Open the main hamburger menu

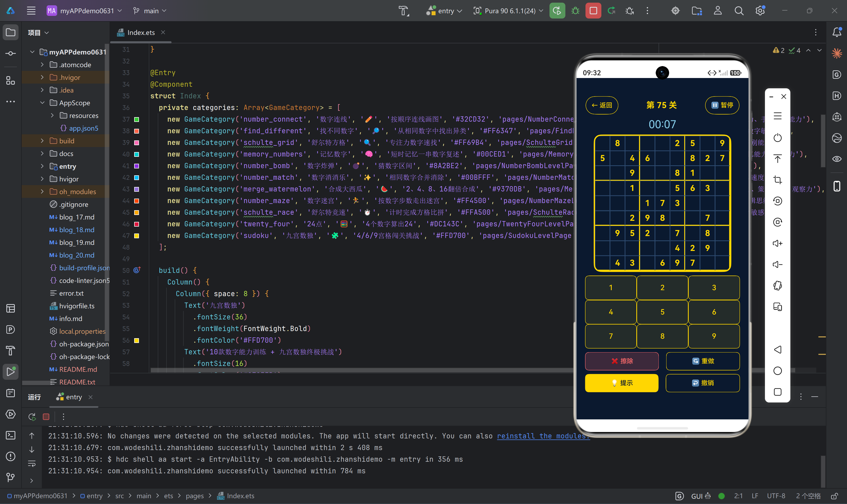point(31,11)
